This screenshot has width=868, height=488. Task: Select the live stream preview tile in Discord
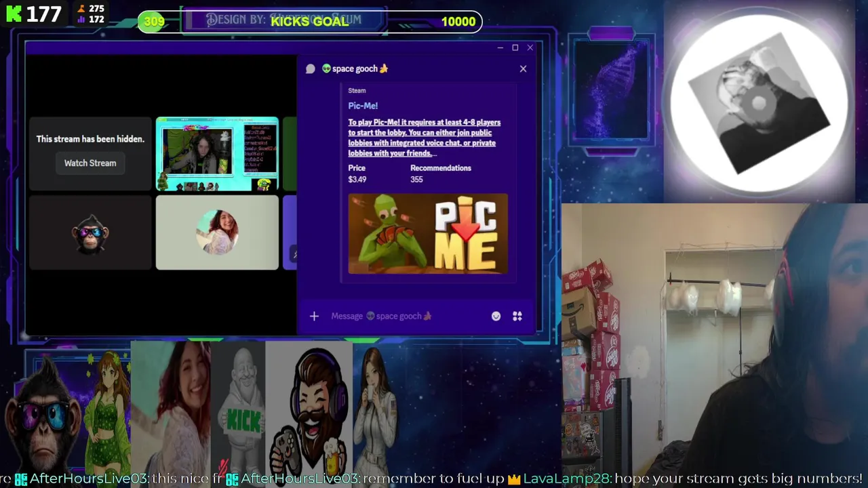click(217, 154)
